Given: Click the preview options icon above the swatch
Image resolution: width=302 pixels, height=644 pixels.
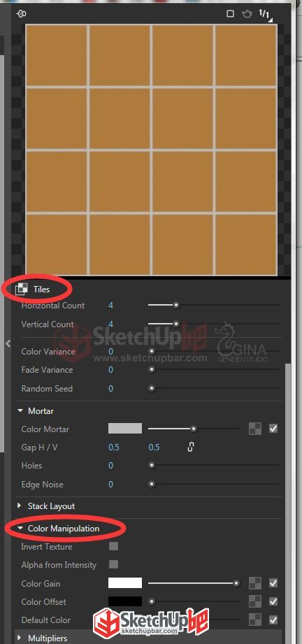Looking at the screenshot, I should (22, 14).
